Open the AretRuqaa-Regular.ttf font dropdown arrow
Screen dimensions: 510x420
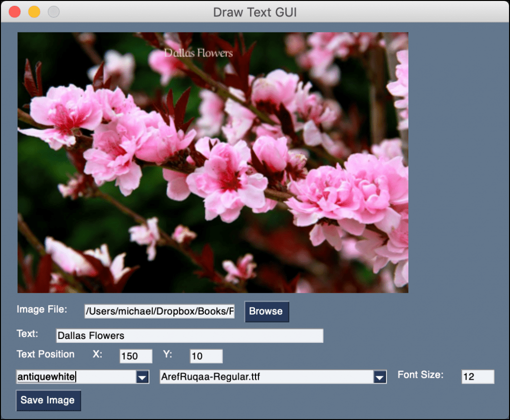coord(380,377)
